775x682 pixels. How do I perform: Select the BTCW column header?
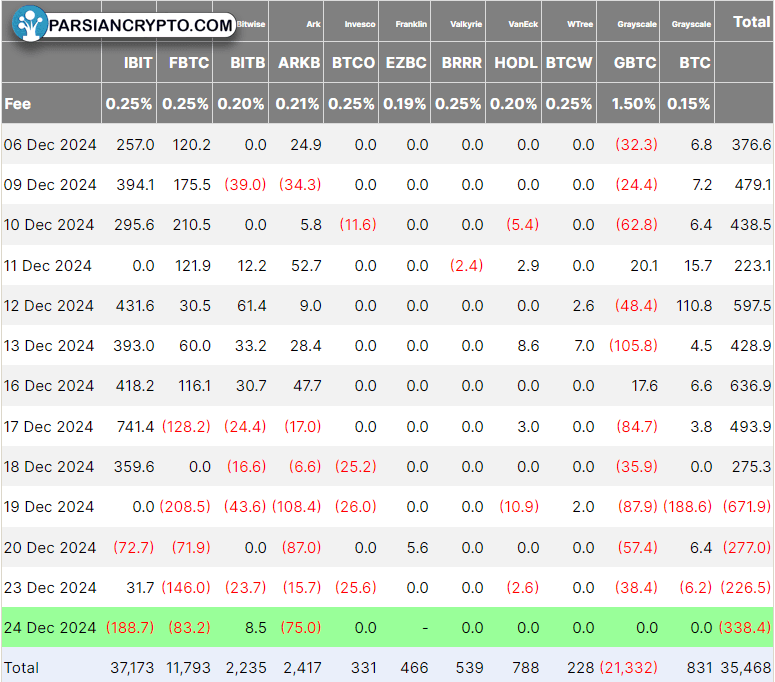[569, 63]
